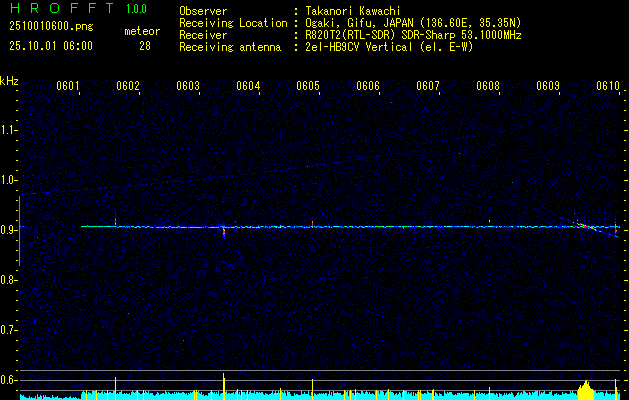Click the meteor count 28

click(x=145, y=46)
